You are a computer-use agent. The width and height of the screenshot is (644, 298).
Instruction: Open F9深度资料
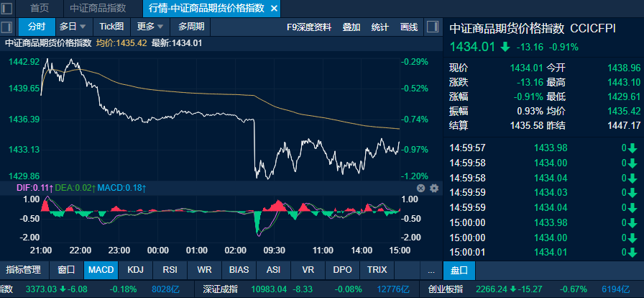click(309, 27)
